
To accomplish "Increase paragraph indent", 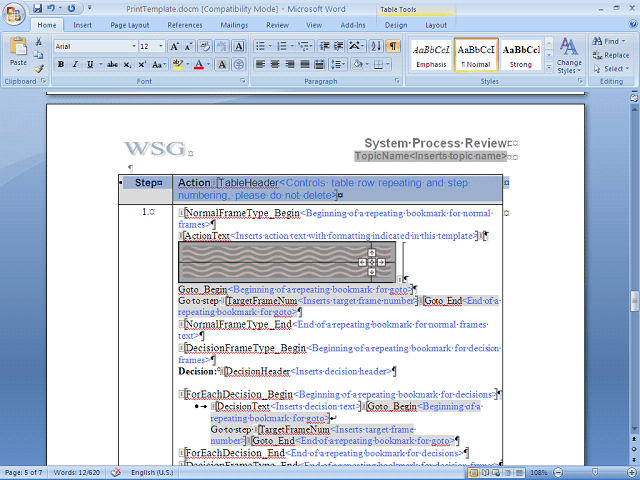I will [x=338, y=46].
